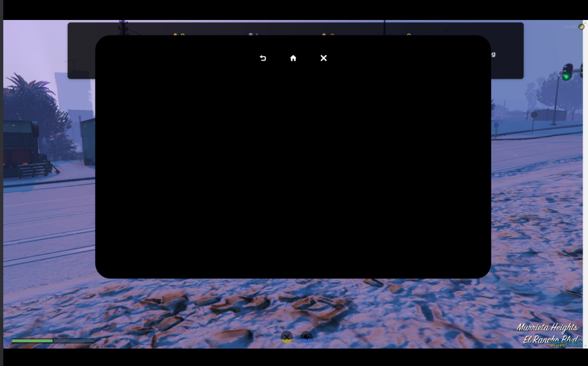Click the scrollbar down arrow
588x366 pixels.
point(586,346)
